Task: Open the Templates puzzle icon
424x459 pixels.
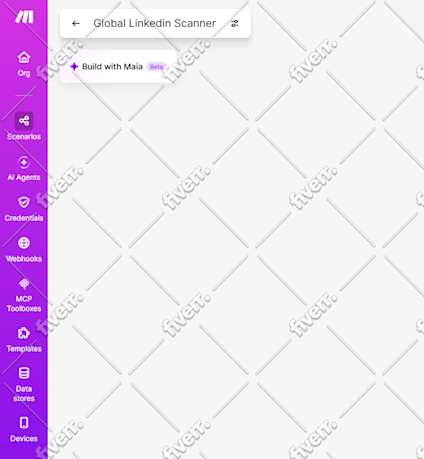Action: [x=24, y=333]
